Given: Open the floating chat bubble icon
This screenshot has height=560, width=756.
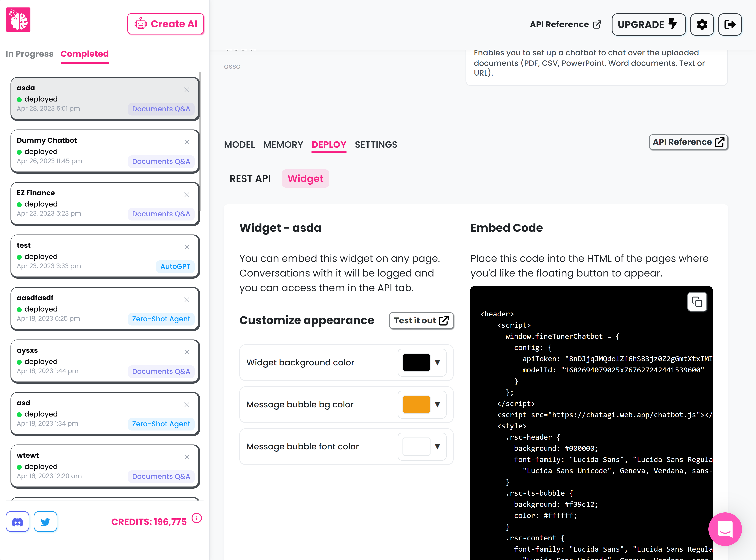Looking at the screenshot, I should pos(725,529).
